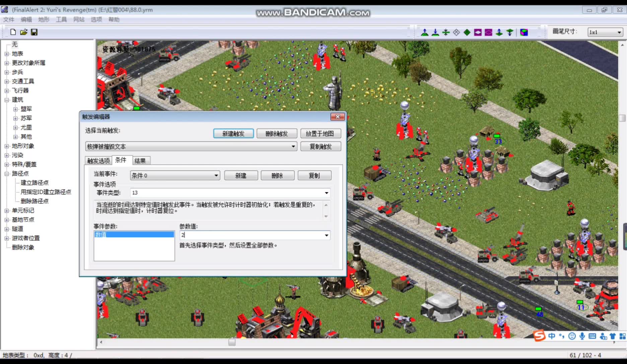Viewport: 627px width, 364px height.
Task: Open the IME toolbox grid icon
Action: 623,336
